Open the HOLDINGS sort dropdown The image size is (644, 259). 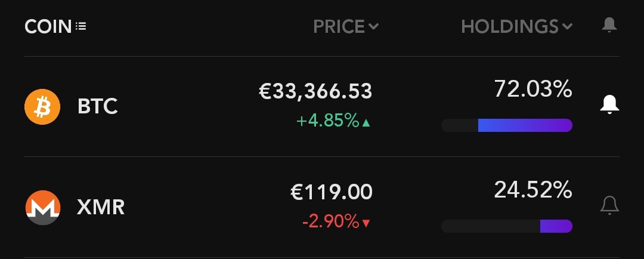[x=516, y=27]
